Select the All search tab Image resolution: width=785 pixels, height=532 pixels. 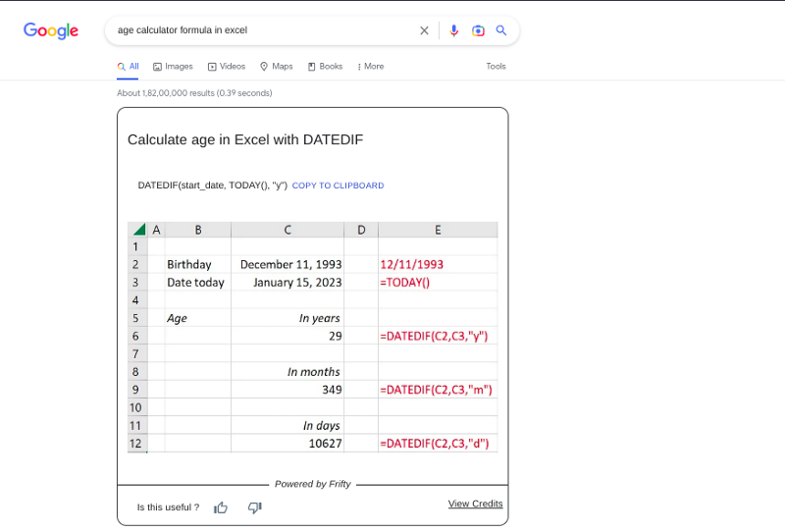coord(128,66)
